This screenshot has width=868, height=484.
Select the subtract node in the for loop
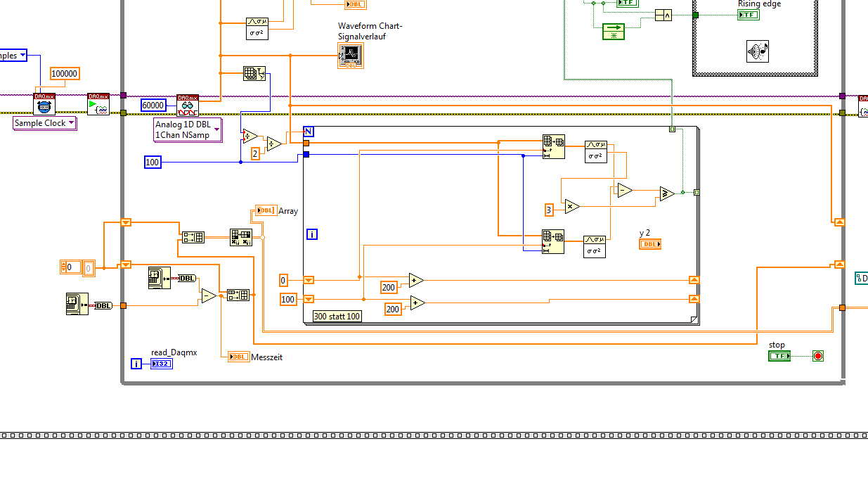pos(624,190)
